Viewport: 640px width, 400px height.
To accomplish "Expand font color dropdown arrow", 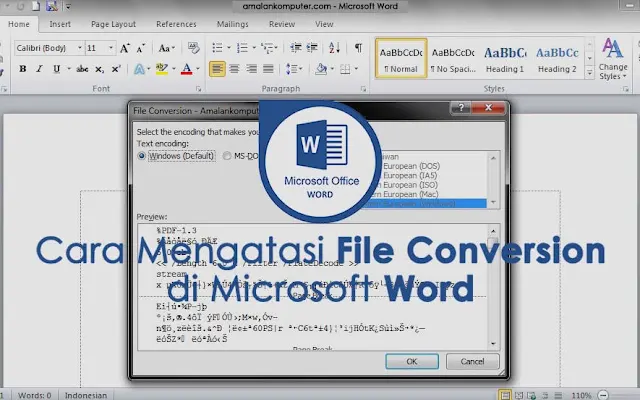I will click(198, 69).
